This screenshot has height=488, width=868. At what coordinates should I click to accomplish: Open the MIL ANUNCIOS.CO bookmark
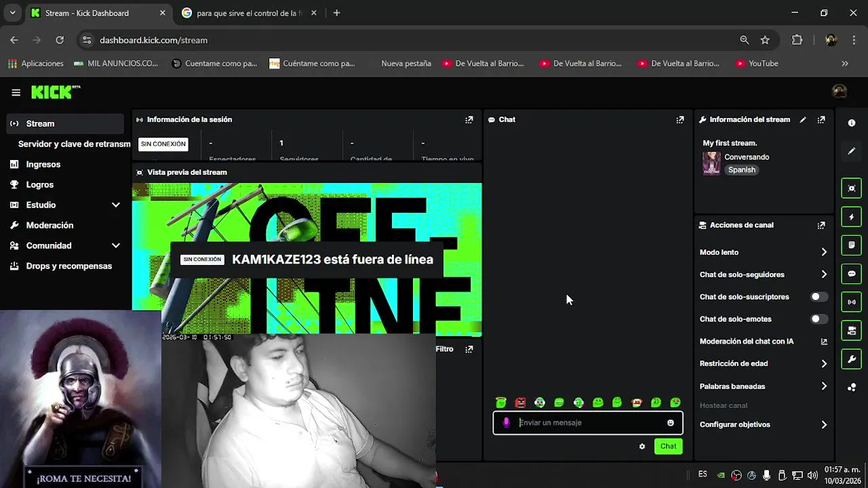(x=116, y=64)
